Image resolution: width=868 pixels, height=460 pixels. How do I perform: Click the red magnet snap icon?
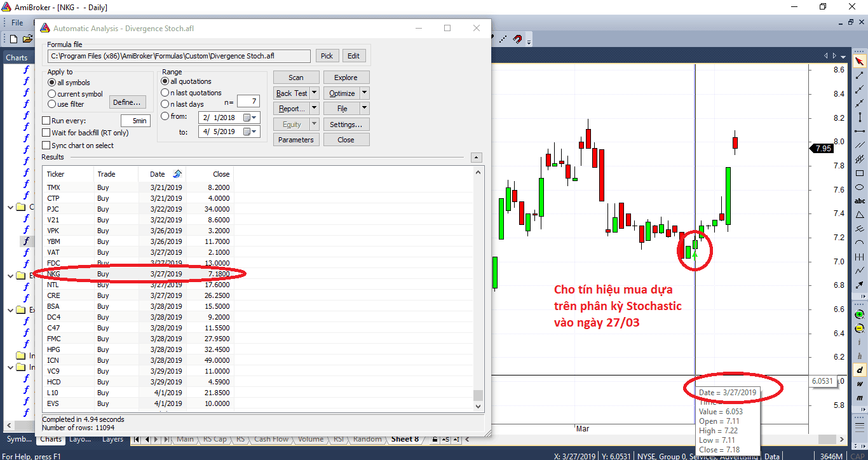click(x=517, y=39)
